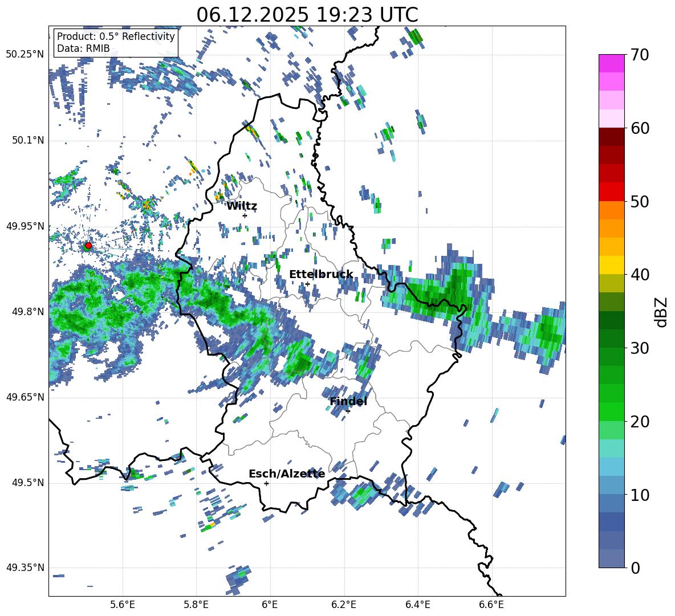Click the 'Data: RMIB' text
This screenshot has height=616, width=675.
pyautogui.click(x=83, y=48)
